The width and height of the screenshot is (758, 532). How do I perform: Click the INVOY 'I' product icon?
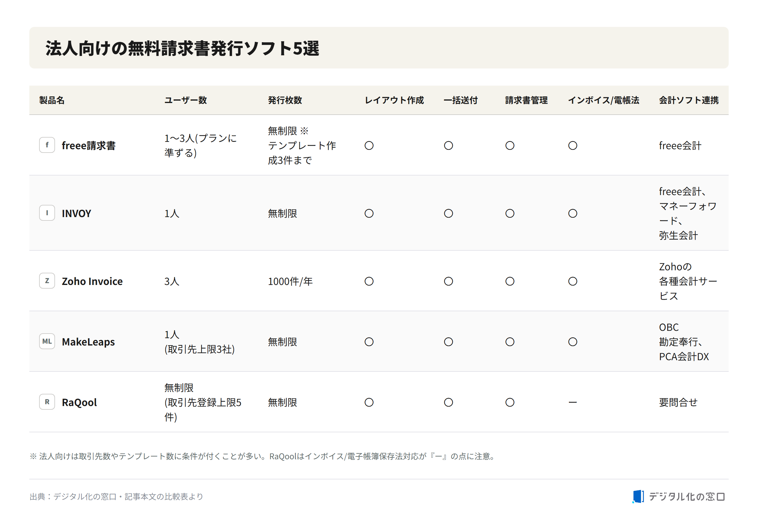[x=47, y=213]
